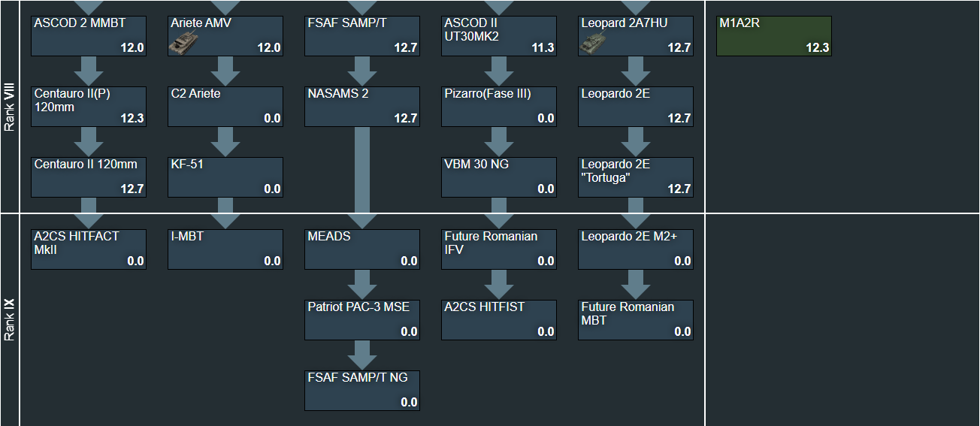Click the KF-51 vehicle box

[x=225, y=177]
